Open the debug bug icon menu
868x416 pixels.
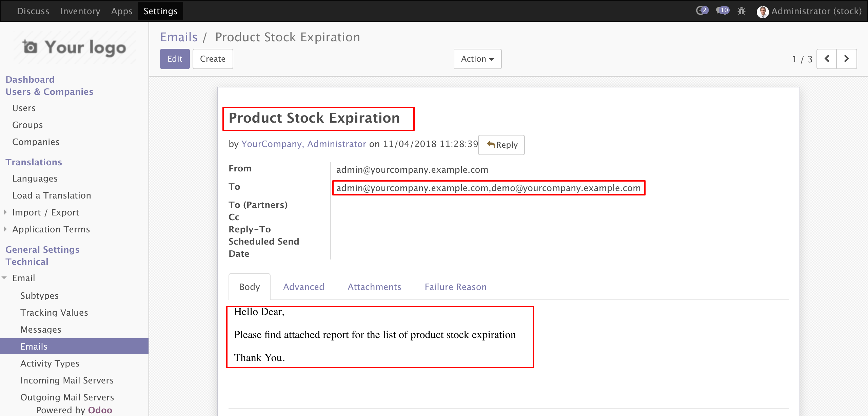[742, 11]
